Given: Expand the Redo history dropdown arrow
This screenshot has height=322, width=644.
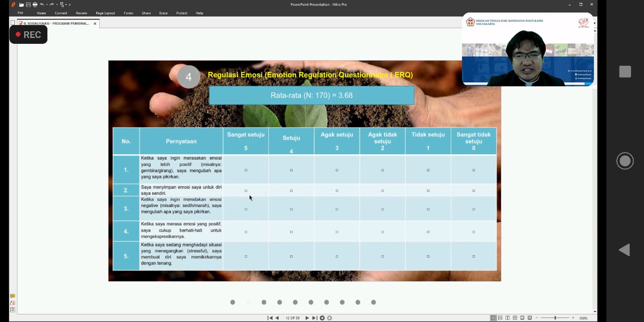Looking at the screenshot, I should click(x=57, y=4).
